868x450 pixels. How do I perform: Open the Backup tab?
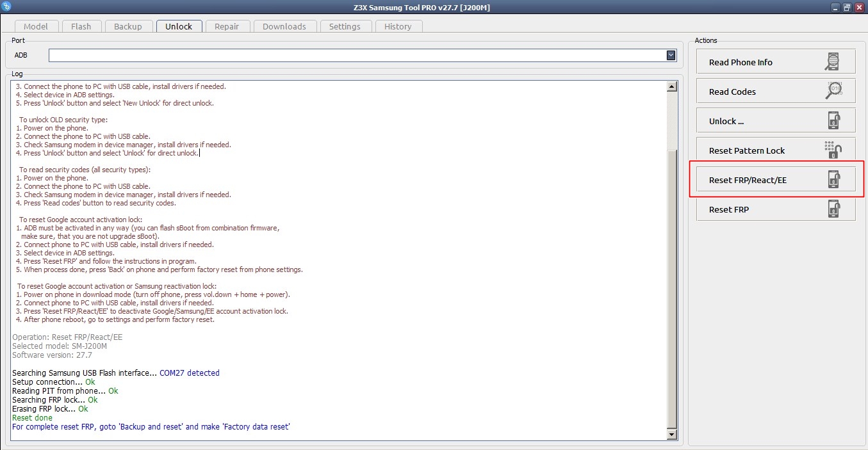click(128, 26)
